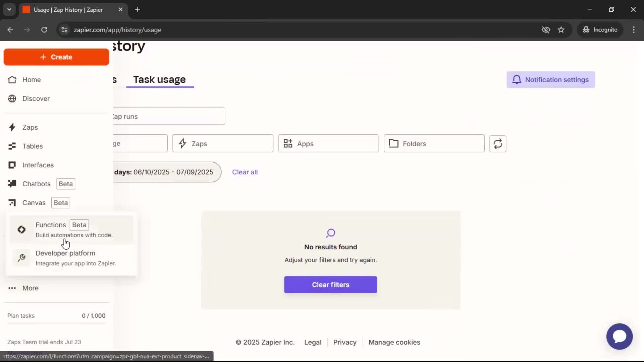
Task: Click the Folders filter folder icon
Action: tap(393, 143)
